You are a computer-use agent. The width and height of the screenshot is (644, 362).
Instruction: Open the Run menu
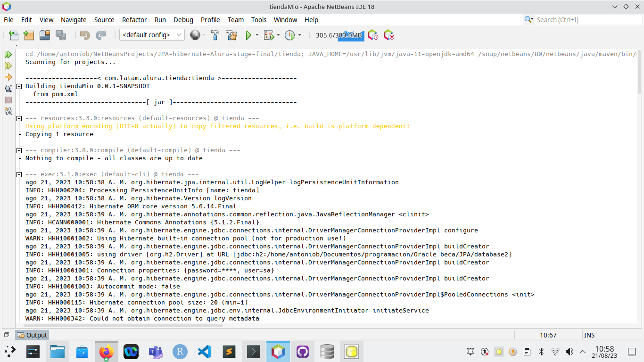[160, 20]
